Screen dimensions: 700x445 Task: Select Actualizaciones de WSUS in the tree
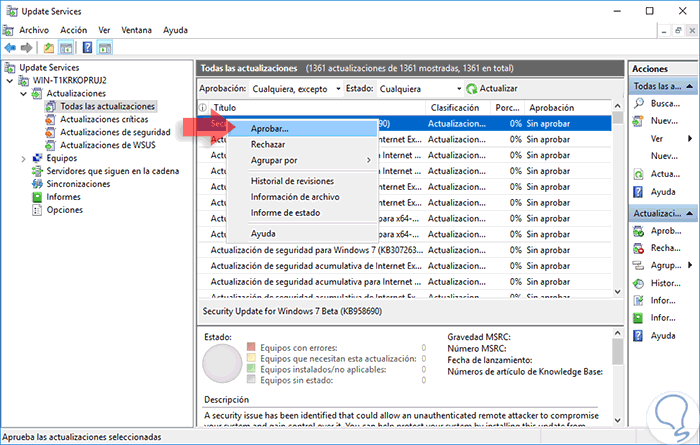click(x=108, y=145)
